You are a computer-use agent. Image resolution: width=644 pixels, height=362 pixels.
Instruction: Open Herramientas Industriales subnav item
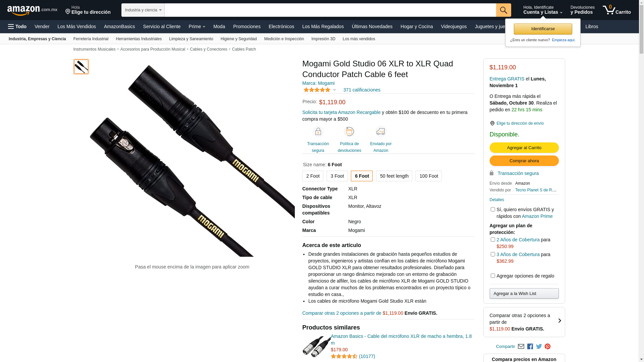click(139, 39)
